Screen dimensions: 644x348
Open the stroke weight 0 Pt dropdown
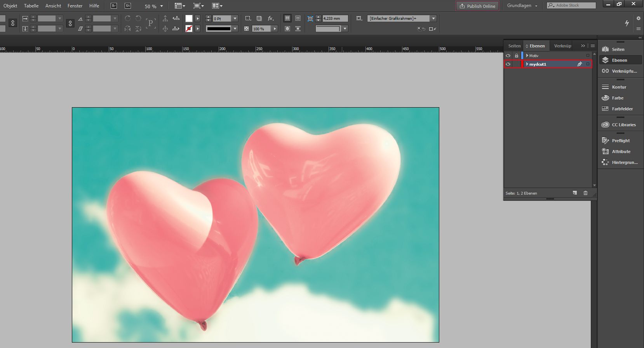pyautogui.click(x=235, y=18)
